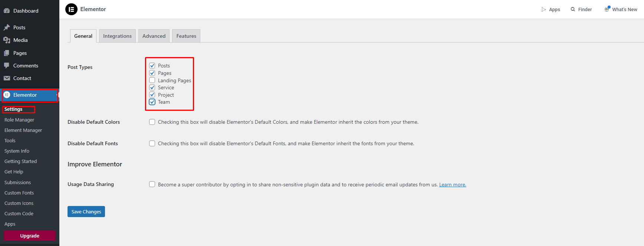The image size is (644, 246).
Task: Open Role Manager in Elementor submenu
Action: click(x=19, y=120)
